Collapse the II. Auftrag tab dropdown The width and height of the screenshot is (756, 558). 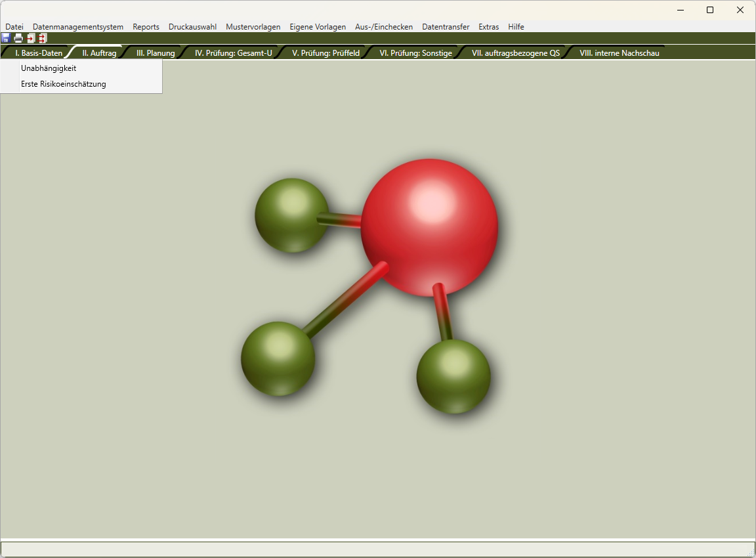pyautogui.click(x=99, y=53)
